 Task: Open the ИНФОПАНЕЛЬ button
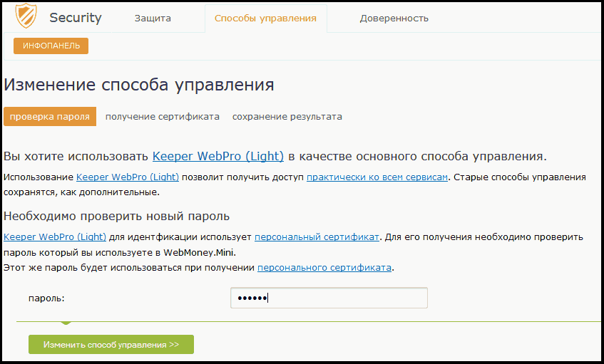tap(51, 46)
